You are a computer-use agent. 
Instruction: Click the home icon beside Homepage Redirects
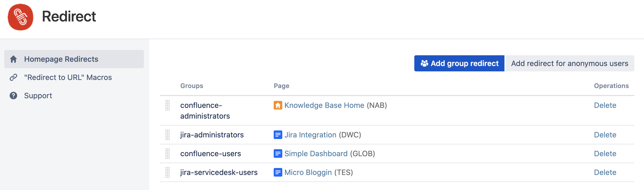point(13,59)
